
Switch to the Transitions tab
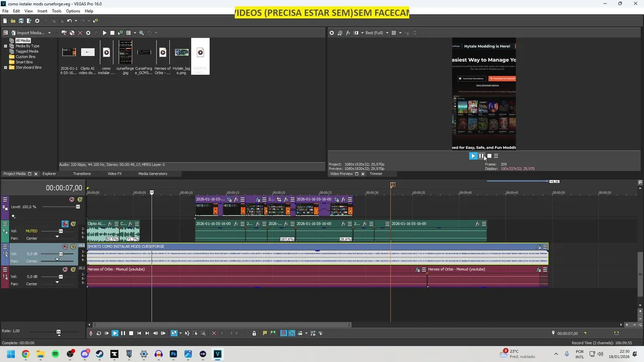pos(82,174)
